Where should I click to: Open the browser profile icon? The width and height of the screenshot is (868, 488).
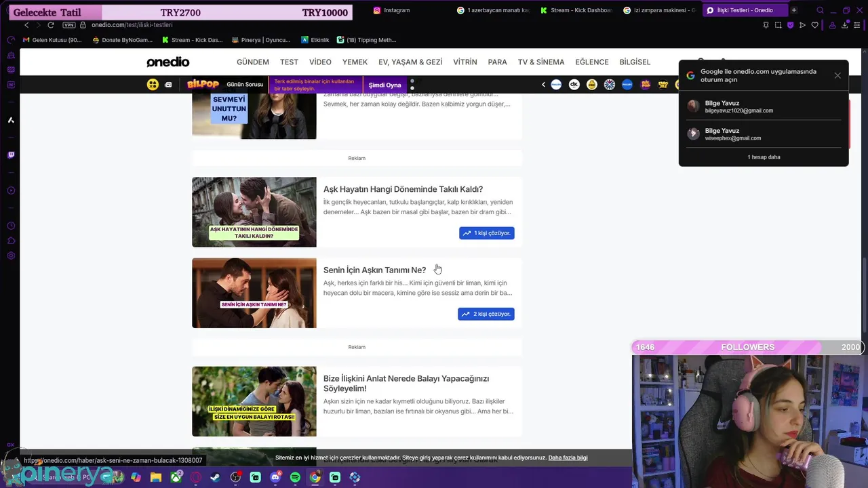[832, 25]
